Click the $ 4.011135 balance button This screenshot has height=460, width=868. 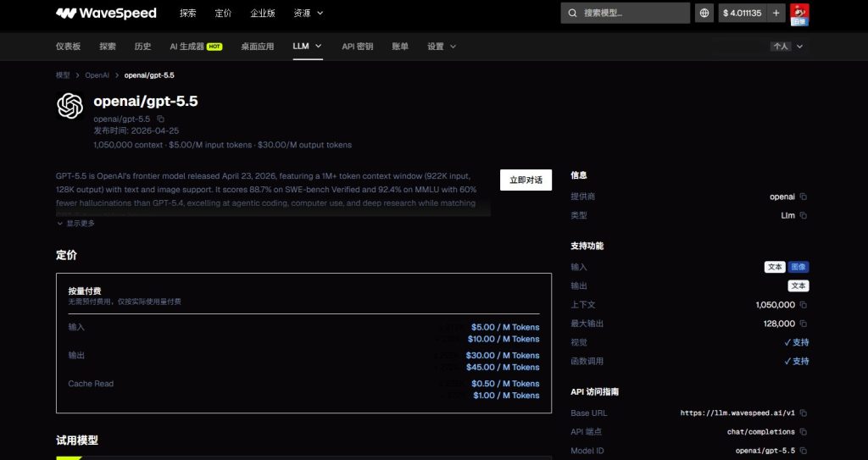743,13
